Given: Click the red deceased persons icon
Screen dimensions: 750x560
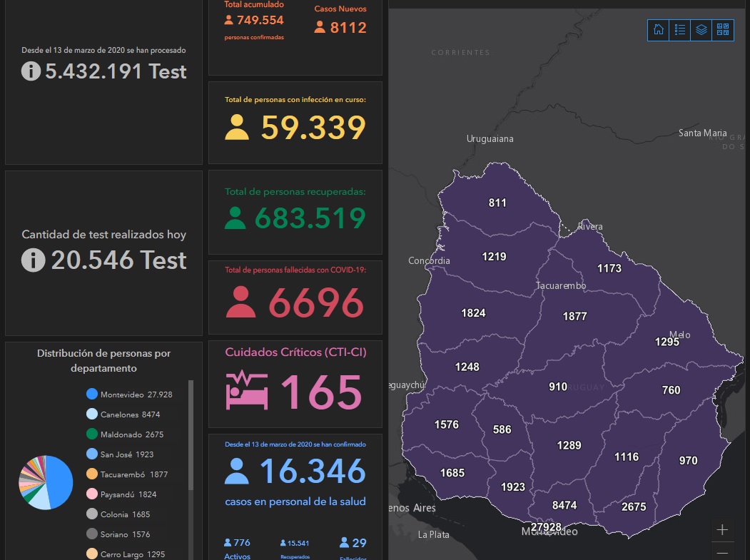Looking at the screenshot, I should point(241,302).
